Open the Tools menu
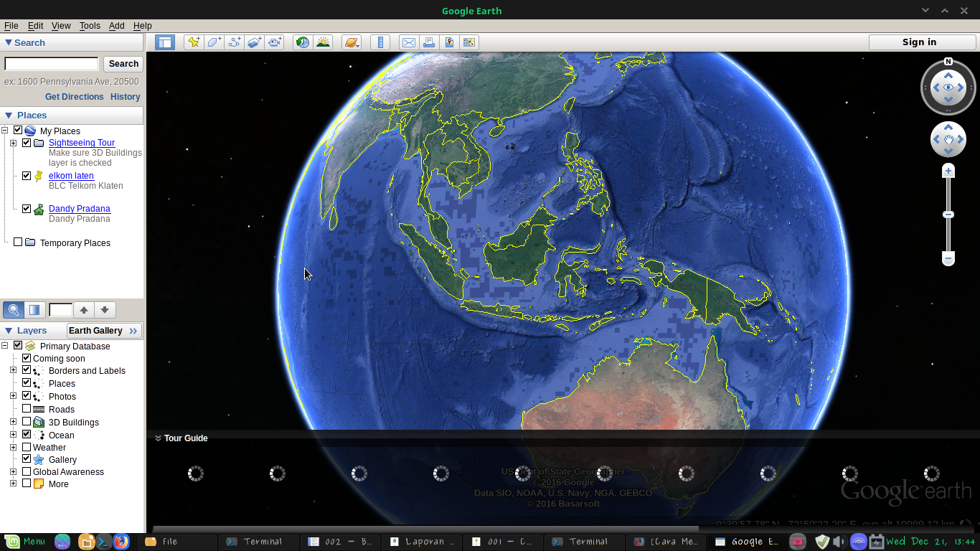This screenshot has width=980, height=551. [90, 25]
